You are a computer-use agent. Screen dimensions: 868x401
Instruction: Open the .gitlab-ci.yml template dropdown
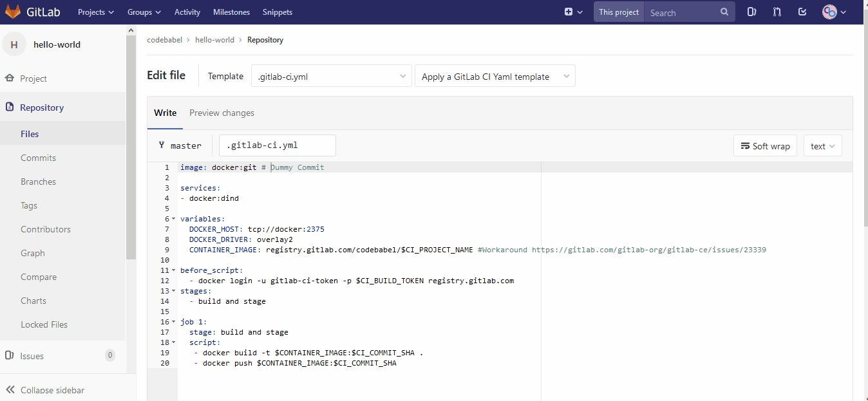click(331, 75)
